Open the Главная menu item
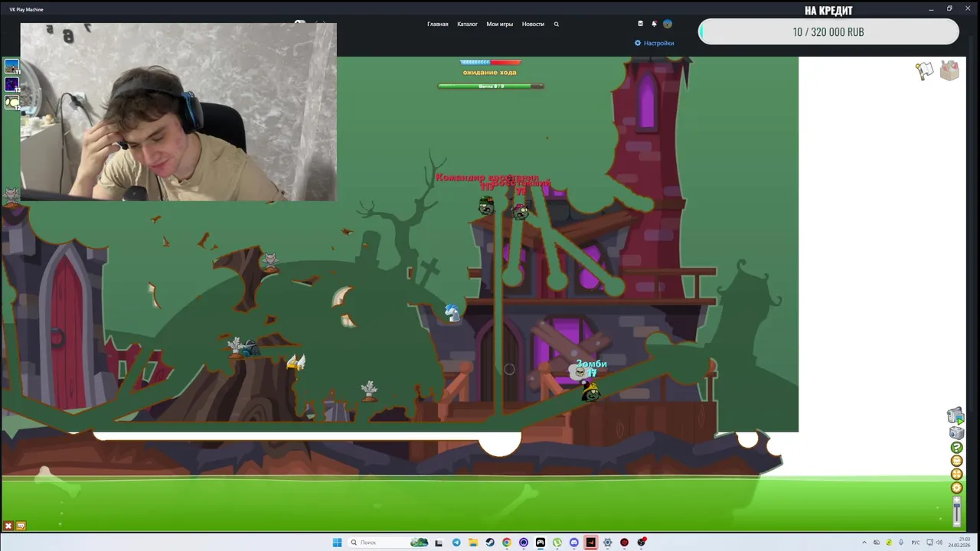The height and width of the screenshot is (551, 980). point(438,24)
